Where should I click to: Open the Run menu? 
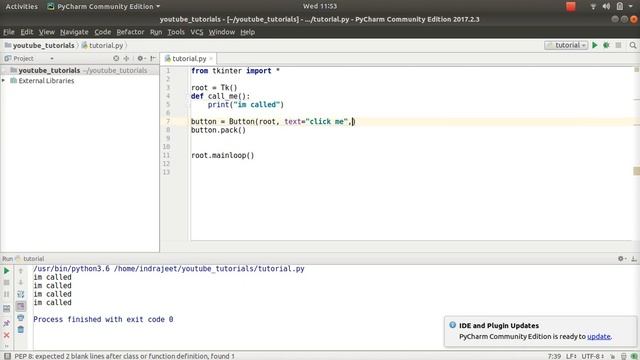[x=156, y=32]
